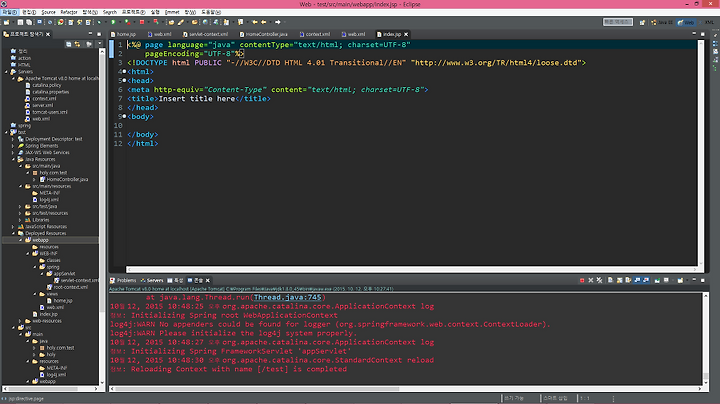Image resolution: width=720 pixels, height=404 pixels.
Task: Switch to the context.xml editor tab
Action: coord(315,34)
